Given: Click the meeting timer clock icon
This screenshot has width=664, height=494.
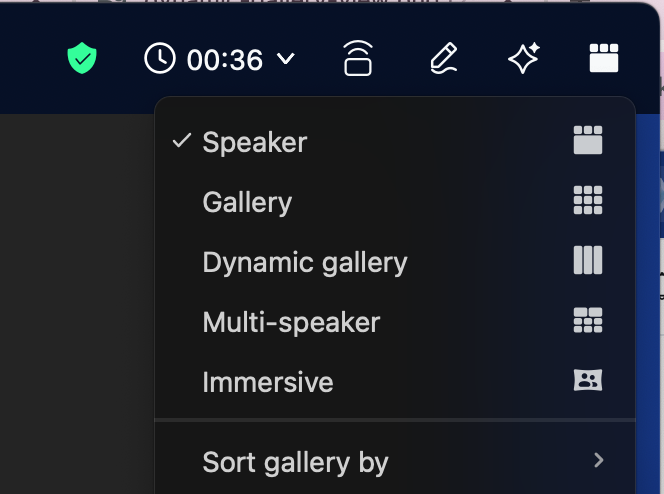Looking at the screenshot, I should coord(160,59).
